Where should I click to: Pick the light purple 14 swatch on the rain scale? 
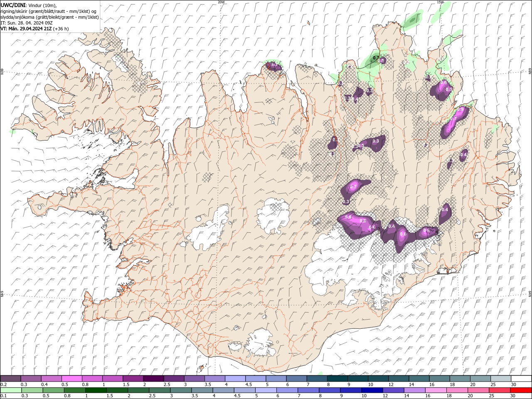tap(414, 390)
